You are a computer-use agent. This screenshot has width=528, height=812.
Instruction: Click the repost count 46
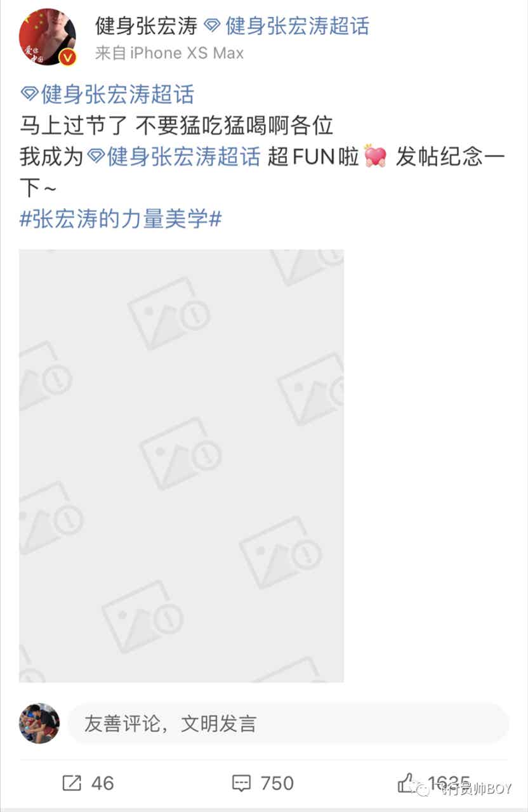pos(103,783)
